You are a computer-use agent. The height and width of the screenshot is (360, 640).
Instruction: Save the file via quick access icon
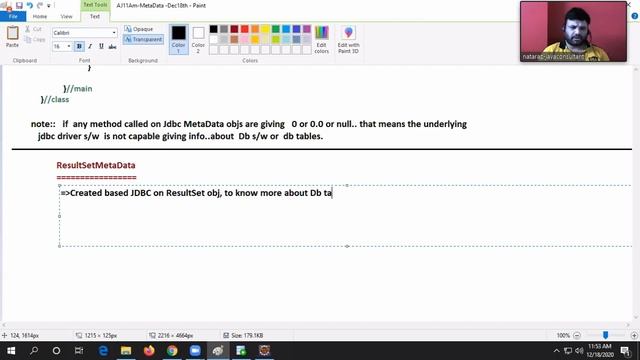point(19,5)
